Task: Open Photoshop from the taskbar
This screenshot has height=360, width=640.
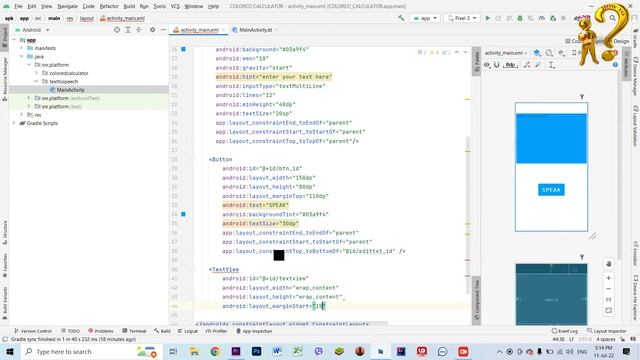Action: pyautogui.click(x=256, y=351)
